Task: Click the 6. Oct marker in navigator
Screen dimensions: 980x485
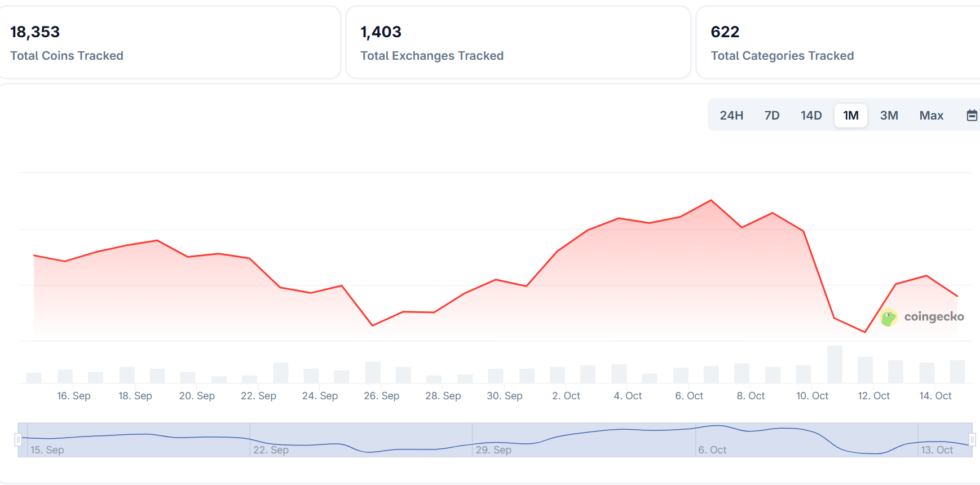Action: pyautogui.click(x=712, y=450)
